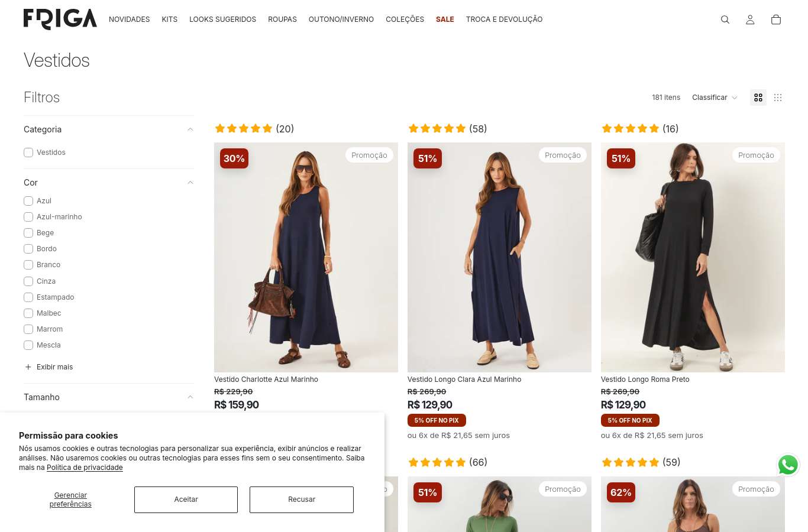Click the FRIGA logo

[x=60, y=19]
